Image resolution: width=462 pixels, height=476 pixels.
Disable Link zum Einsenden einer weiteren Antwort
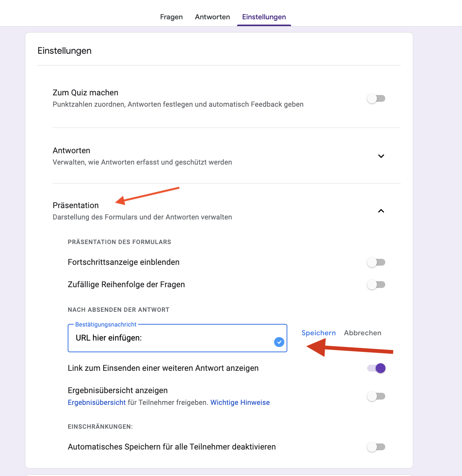click(x=377, y=368)
